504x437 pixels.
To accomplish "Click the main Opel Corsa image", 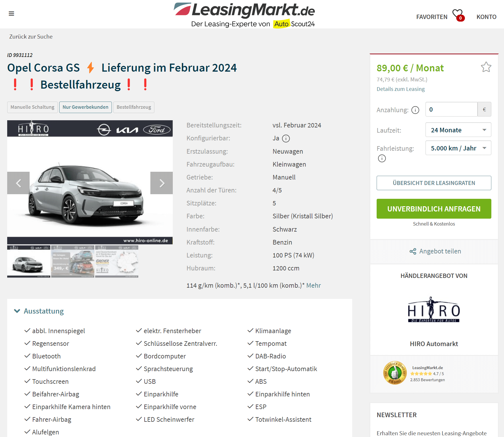I will tap(90, 182).
